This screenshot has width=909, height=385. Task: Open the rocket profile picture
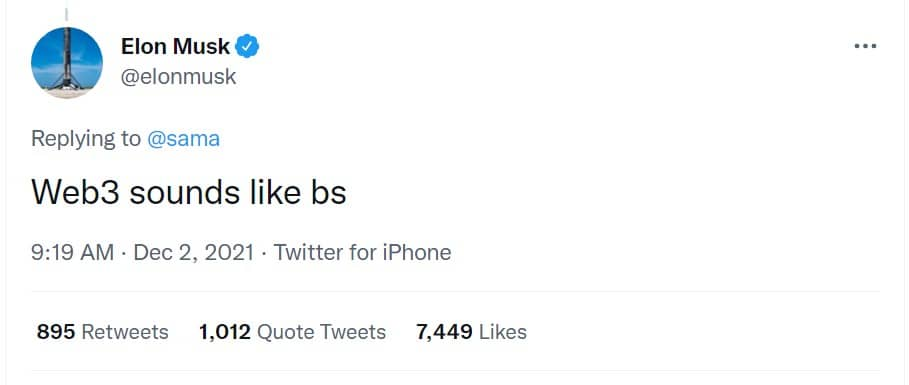click(67, 63)
